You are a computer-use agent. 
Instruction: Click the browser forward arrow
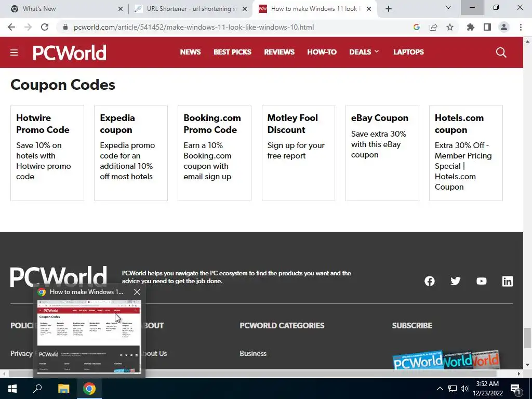point(28,27)
